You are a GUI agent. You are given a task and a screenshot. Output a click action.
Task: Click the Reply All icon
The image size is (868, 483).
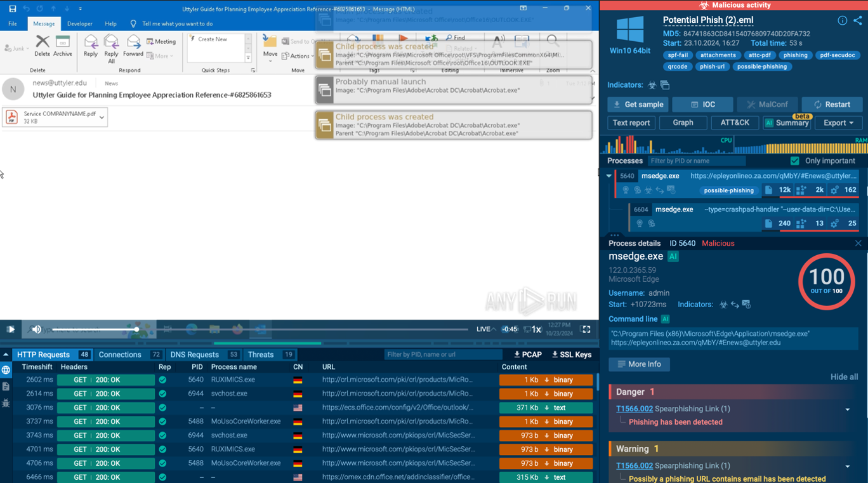point(111,48)
